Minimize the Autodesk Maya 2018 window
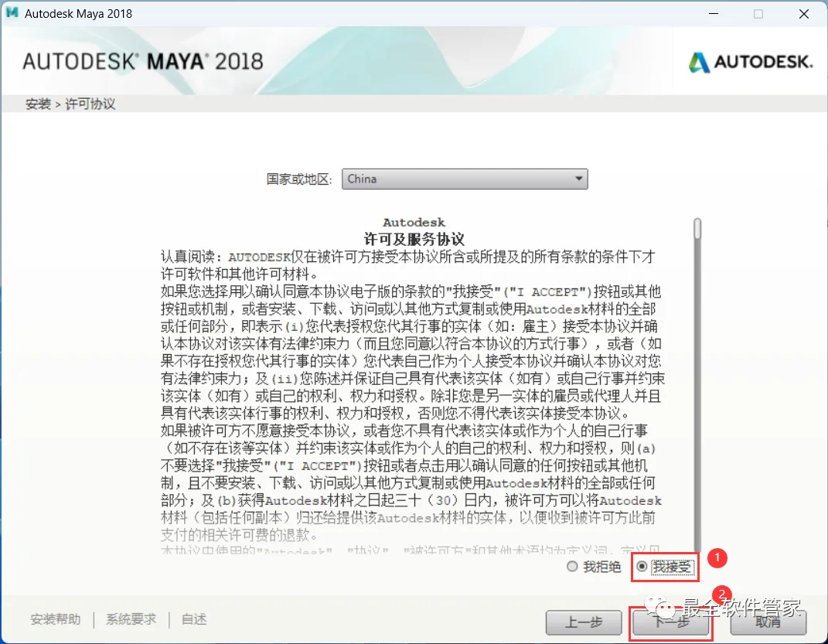This screenshot has width=828, height=644. point(714,14)
